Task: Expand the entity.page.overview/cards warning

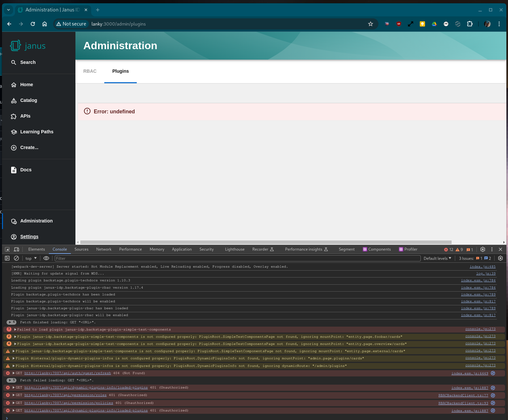Action: pyautogui.click(x=15, y=344)
